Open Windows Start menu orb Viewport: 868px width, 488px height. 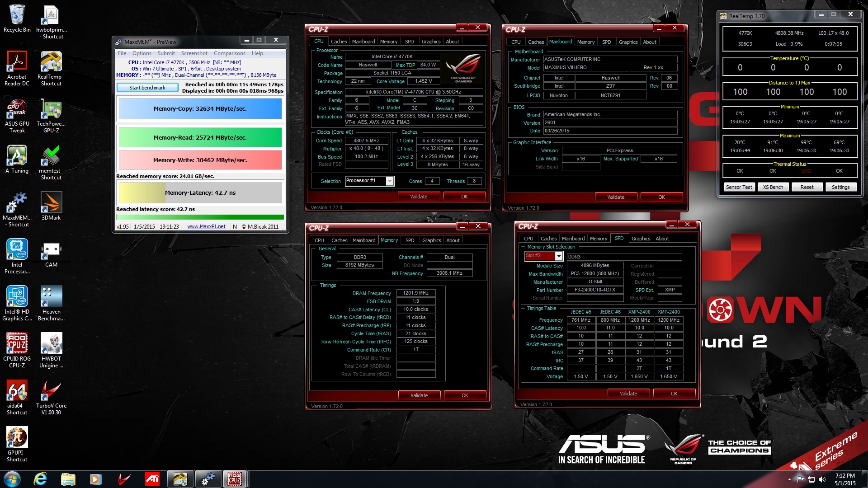tap(12, 479)
